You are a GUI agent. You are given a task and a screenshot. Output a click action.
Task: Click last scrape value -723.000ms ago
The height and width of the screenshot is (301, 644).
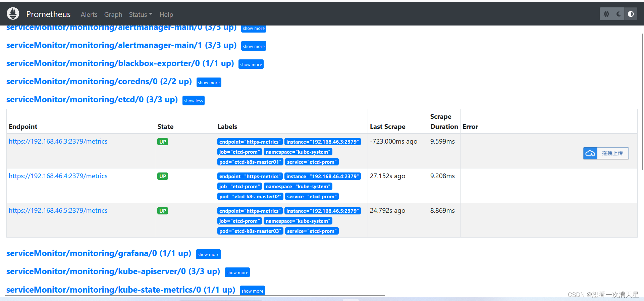(x=393, y=141)
